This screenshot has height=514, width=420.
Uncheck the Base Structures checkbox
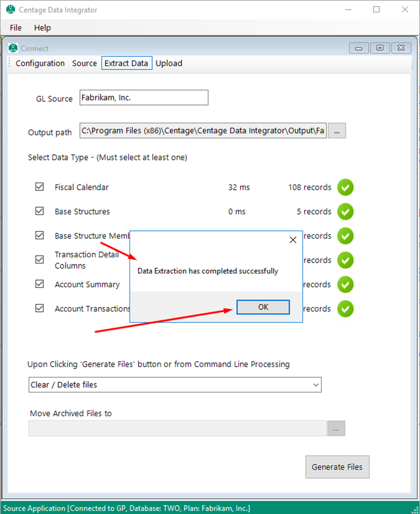(40, 211)
